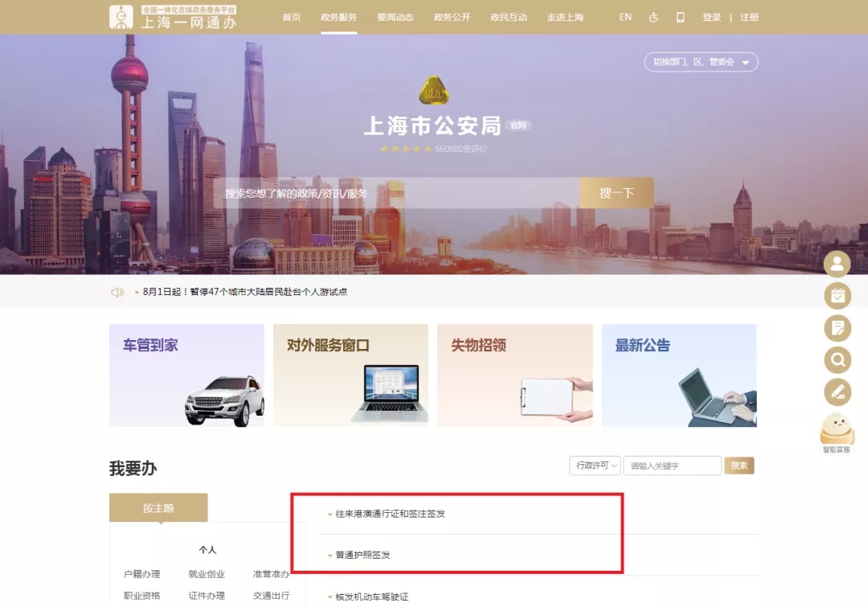Image resolution: width=868 pixels, height=607 pixels.
Task: Open the magnifier search icon in the sidebar
Action: (x=837, y=360)
